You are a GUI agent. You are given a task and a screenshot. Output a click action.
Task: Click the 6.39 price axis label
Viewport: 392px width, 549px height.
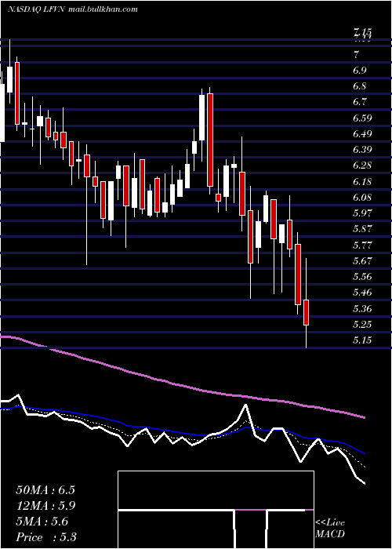[362, 150]
